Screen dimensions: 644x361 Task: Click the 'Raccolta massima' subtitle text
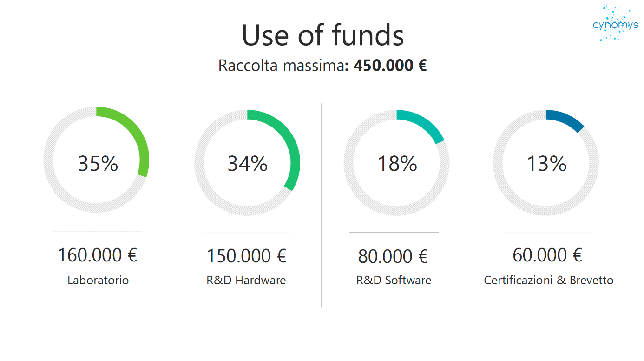pos(281,66)
